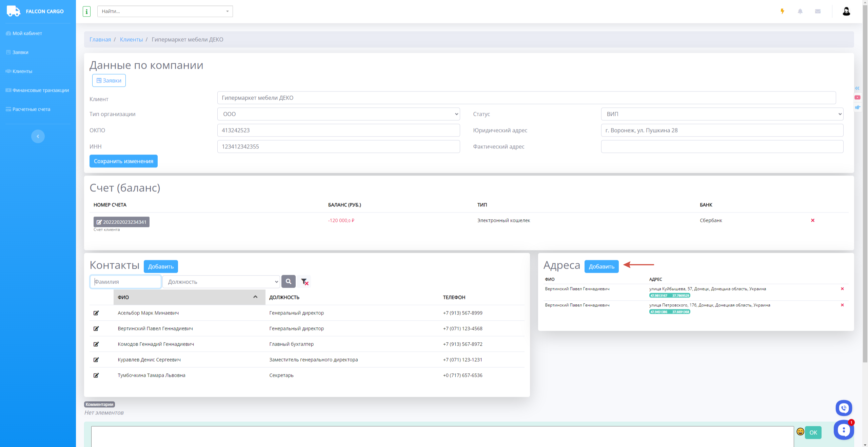This screenshot has width=868, height=447.
Task: Open the Должность filter dropdown
Action: point(221,282)
